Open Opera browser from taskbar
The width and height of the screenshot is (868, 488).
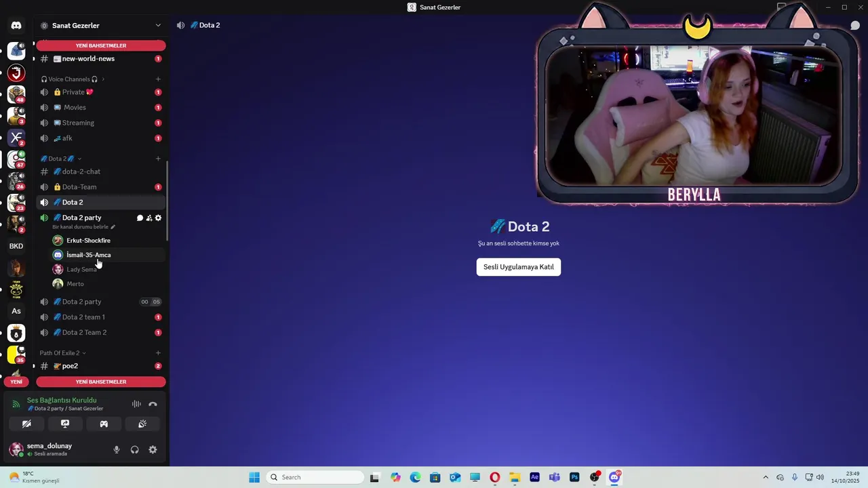pos(495,477)
